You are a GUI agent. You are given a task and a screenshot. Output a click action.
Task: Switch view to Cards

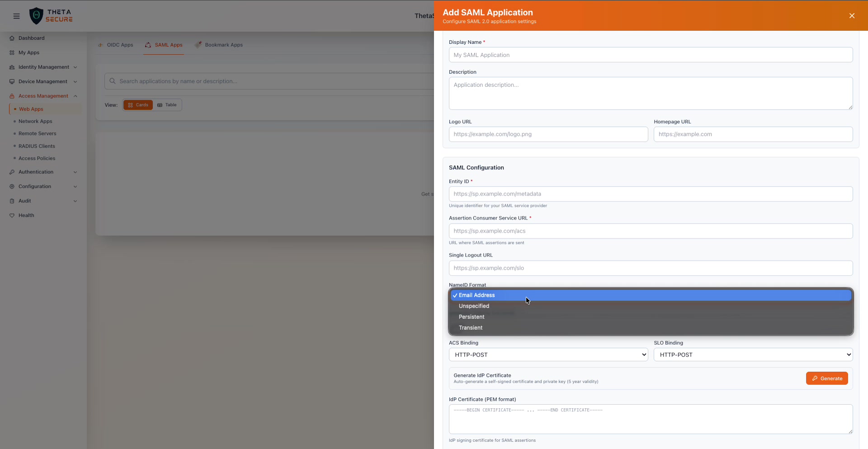click(x=138, y=105)
